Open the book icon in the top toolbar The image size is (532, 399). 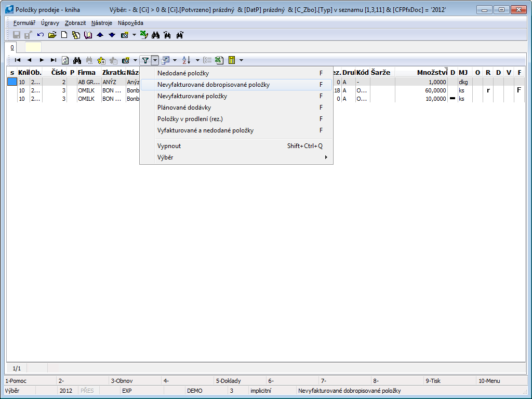point(88,35)
